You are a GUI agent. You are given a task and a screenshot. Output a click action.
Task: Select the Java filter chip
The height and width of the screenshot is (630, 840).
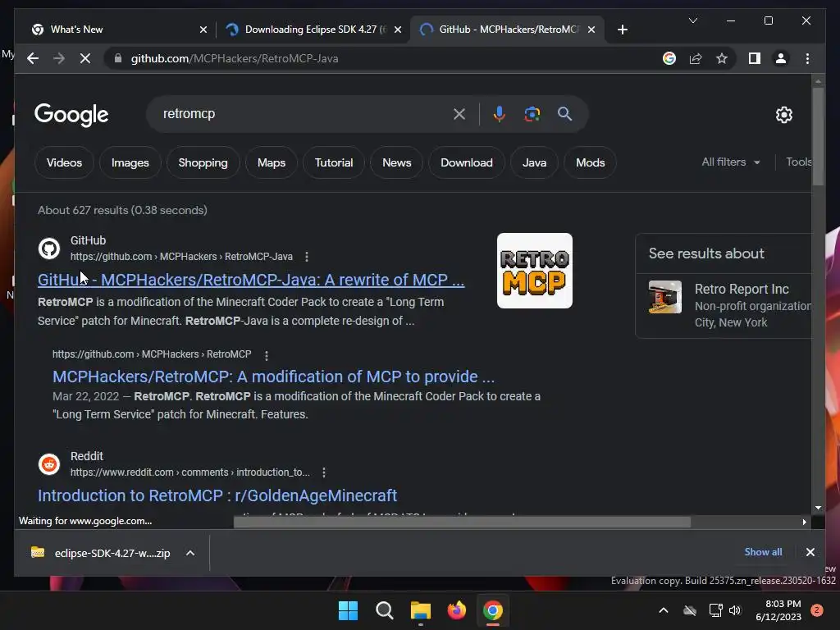(x=535, y=162)
